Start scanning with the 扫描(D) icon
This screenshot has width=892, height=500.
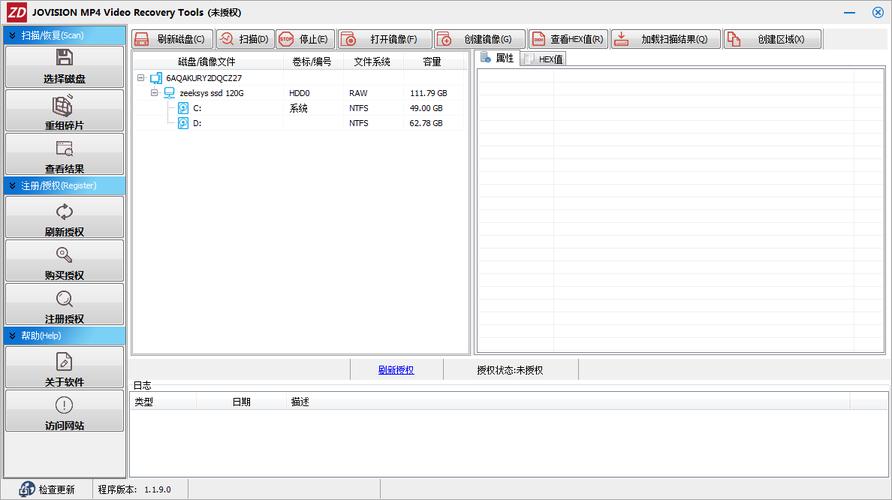click(226, 39)
